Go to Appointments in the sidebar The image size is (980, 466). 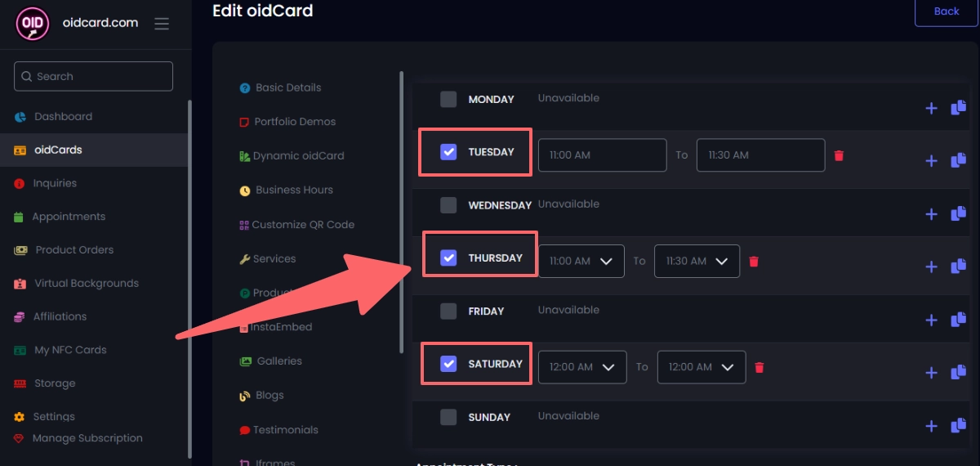[x=69, y=217]
